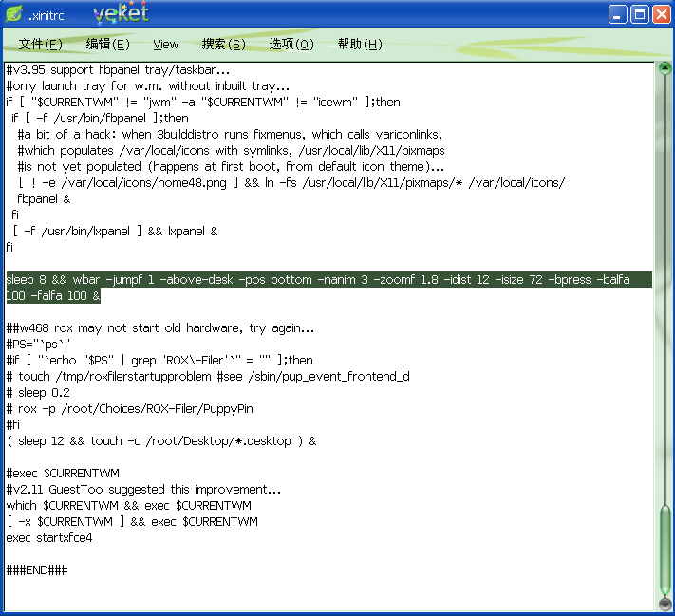Click the '#a bit of a hack' comment line
The height and width of the screenshot is (616, 675).
pyautogui.click(x=230, y=135)
